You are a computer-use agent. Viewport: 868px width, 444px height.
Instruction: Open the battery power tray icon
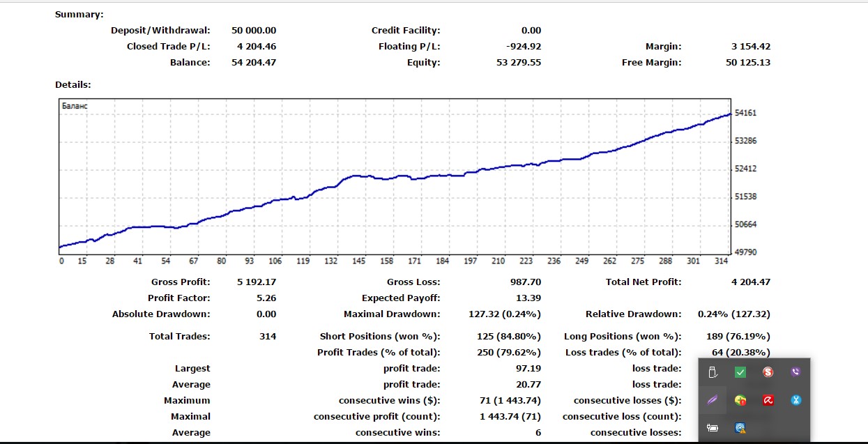click(713, 428)
